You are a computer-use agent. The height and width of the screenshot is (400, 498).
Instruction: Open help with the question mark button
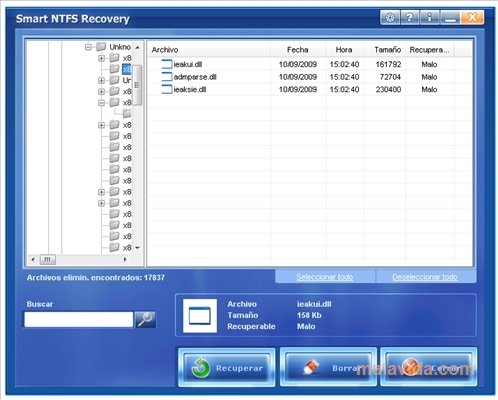[410, 17]
